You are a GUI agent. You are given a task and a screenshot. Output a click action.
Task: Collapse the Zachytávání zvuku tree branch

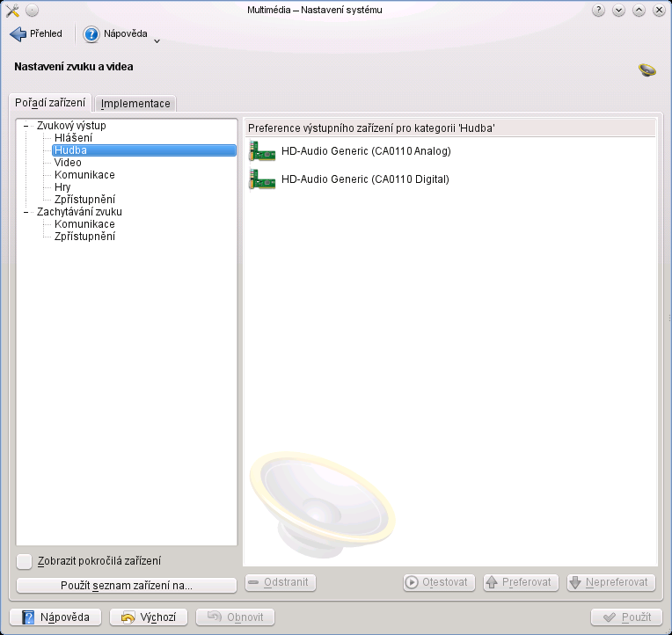click(26, 212)
